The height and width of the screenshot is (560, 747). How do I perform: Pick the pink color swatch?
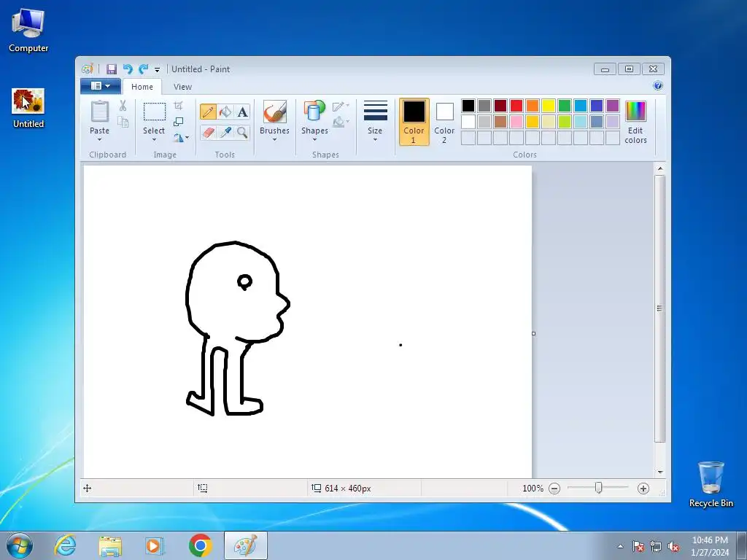point(516,122)
